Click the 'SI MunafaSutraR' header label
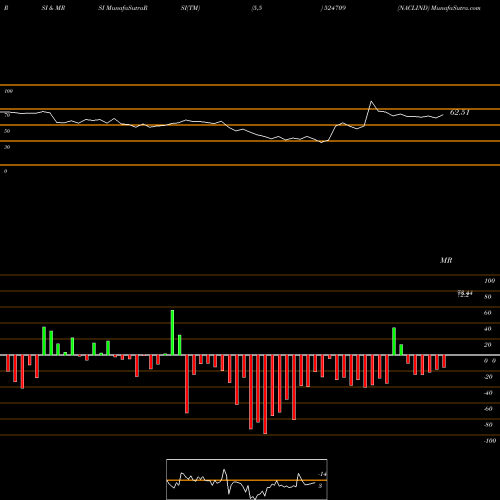Image resolution: width=500 pixels, height=500 pixels. pos(123,8)
